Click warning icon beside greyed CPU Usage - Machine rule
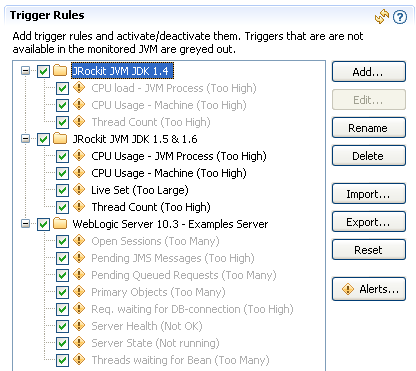The image size is (416, 371). click(x=79, y=105)
